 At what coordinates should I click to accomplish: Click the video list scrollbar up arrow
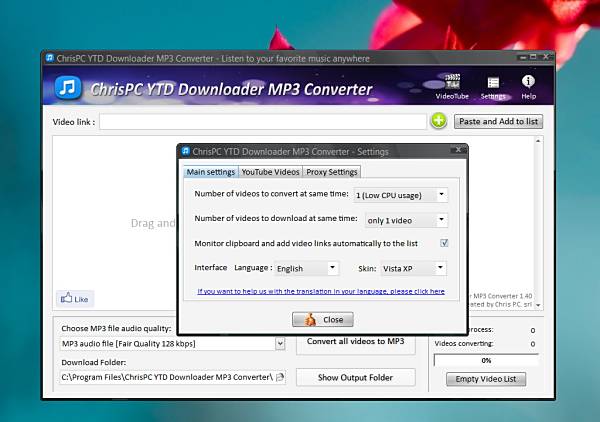(x=538, y=141)
